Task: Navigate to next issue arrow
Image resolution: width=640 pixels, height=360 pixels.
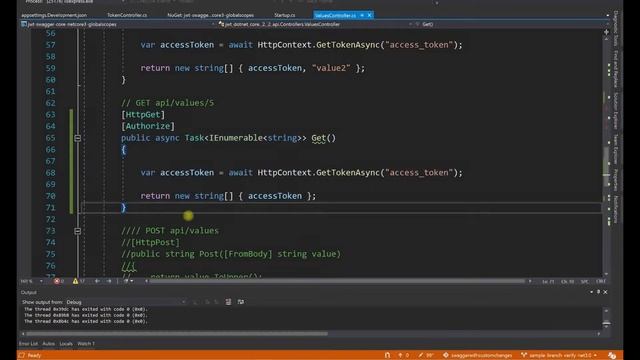Action: point(109,281)
